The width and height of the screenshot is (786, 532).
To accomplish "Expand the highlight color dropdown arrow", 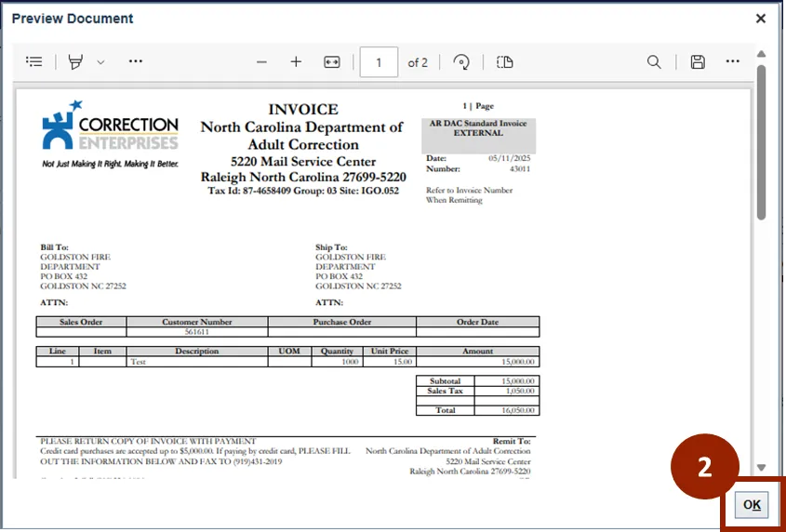I will (100, 62).
